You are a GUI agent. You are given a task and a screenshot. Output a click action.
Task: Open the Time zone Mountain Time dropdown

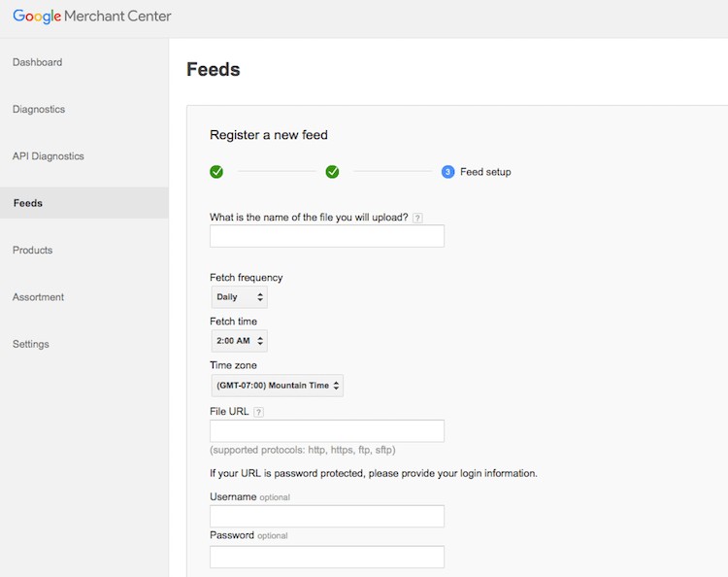(x=277, y=386)
